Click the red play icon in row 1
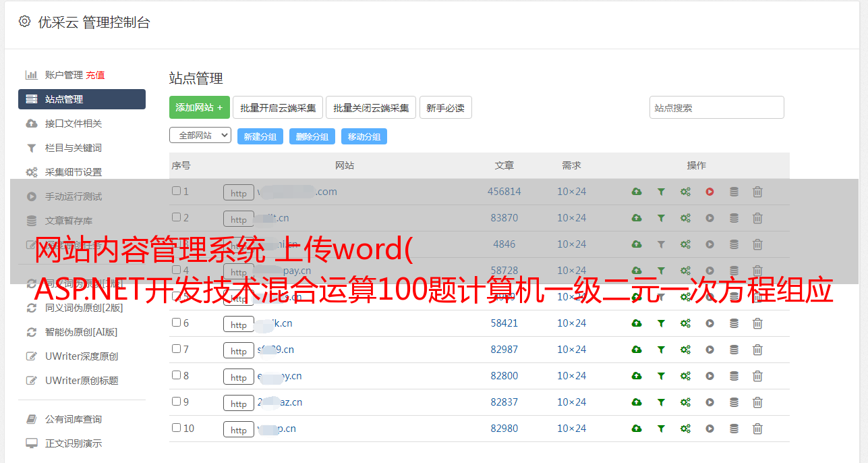 coord(710,192)
